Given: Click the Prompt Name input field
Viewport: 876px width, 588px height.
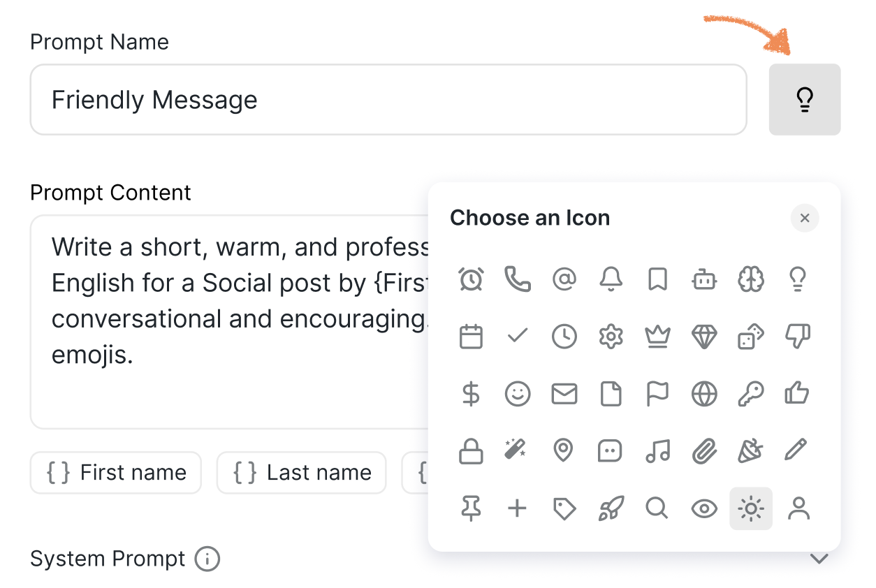Looking at the screenshot, I should tap(388, 99).
